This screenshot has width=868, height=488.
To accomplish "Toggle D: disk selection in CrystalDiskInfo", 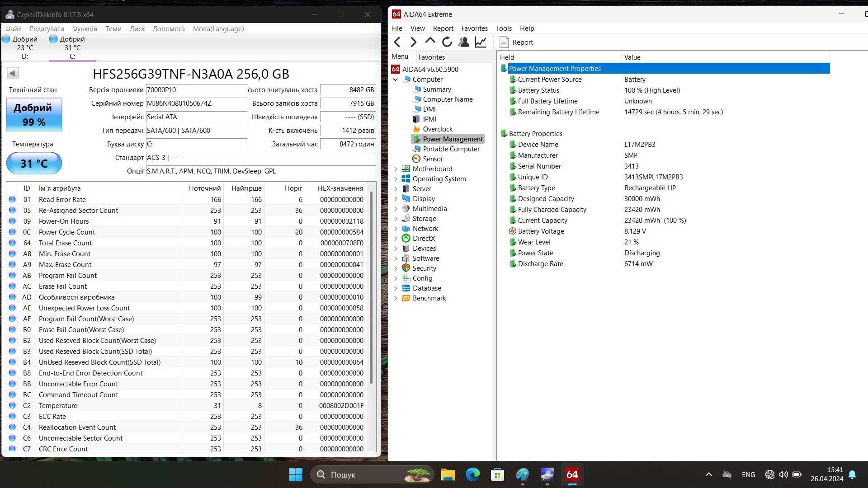I will point(25,47).
